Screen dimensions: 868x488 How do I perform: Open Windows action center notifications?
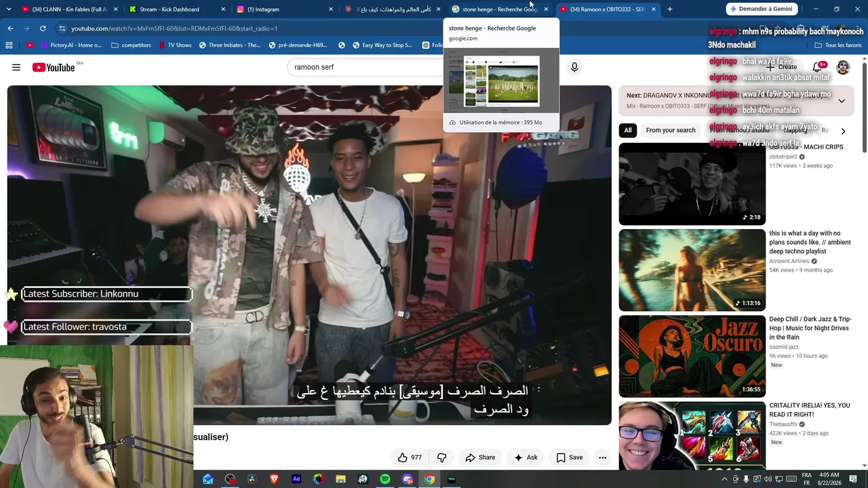pos(853,479)
